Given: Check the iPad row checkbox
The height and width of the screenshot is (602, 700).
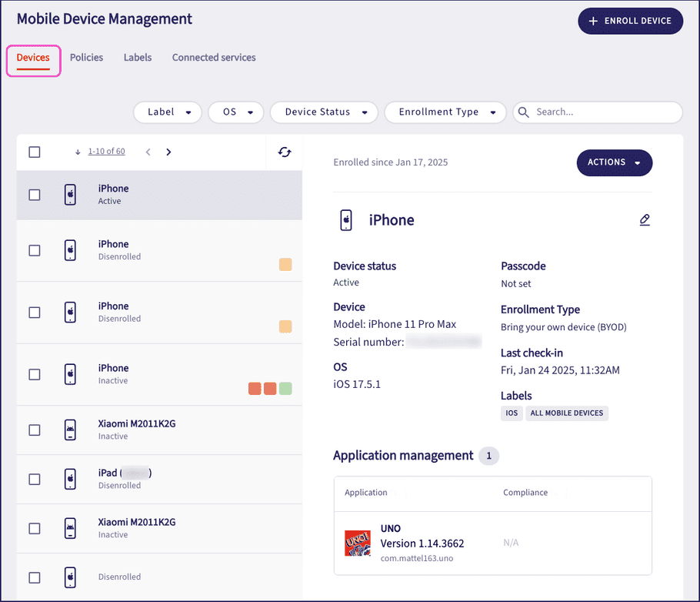Looking at the screenshot, I should point(35,479).
